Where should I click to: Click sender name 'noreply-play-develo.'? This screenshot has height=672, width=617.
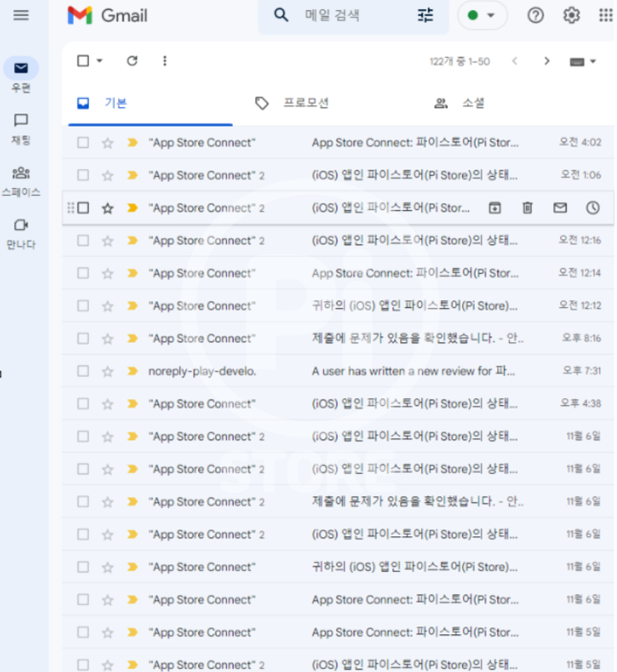202,370
